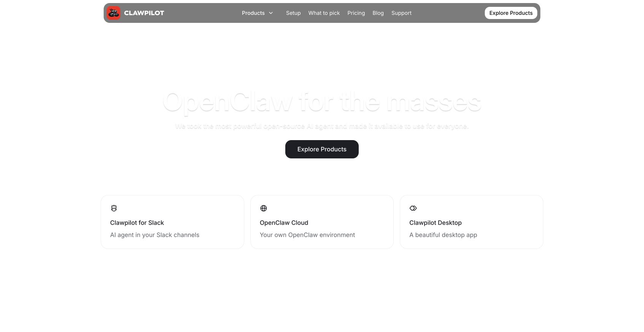
Task: Visit the Blog
Action: [378, 13]
